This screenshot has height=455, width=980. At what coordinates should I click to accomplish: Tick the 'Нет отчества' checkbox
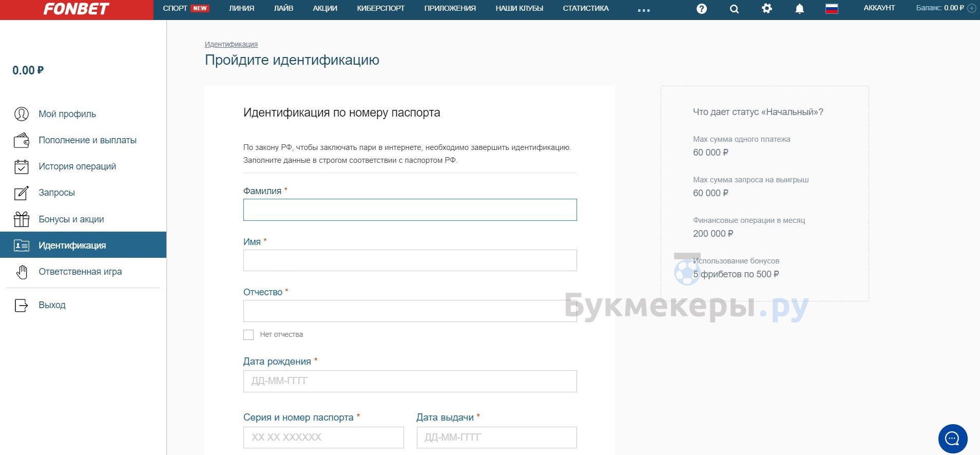[x=248, y=335]
